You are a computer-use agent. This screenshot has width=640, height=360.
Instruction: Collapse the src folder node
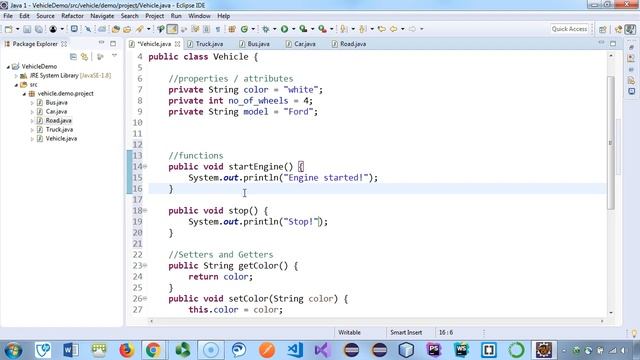point(16,85)
